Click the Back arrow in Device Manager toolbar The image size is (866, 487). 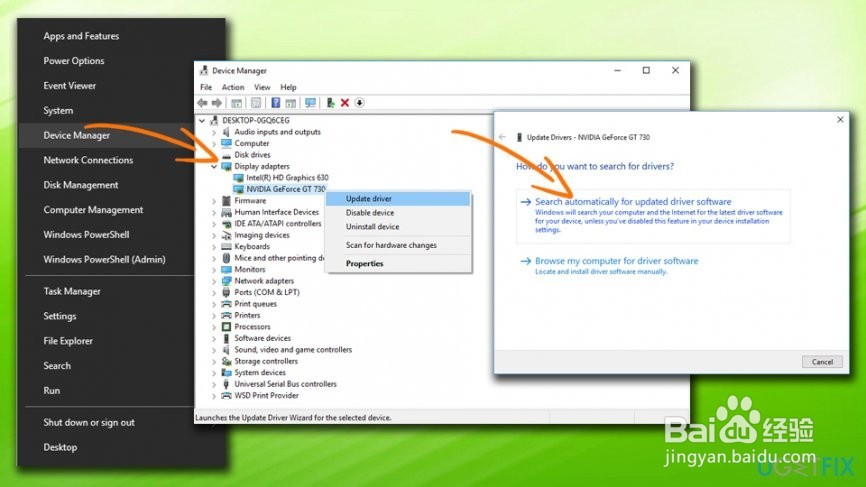click(x=203, y=103)
